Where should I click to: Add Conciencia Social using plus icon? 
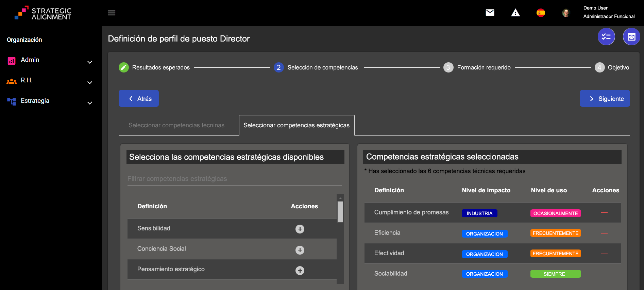300,250
